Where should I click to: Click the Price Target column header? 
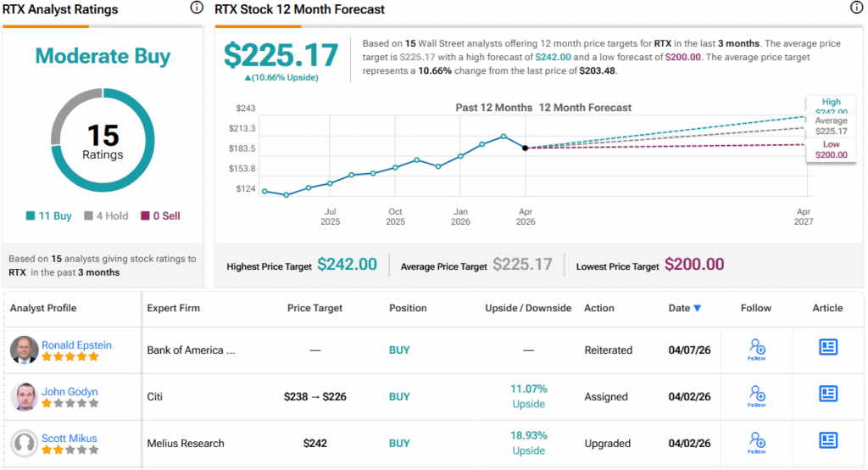tap(315, 308)
